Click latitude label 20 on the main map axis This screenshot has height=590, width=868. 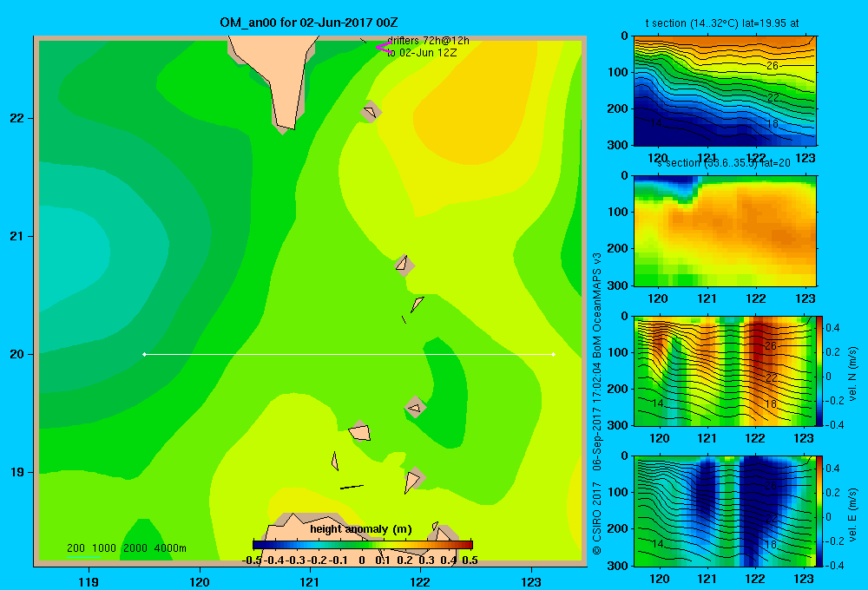click(17, 354)
